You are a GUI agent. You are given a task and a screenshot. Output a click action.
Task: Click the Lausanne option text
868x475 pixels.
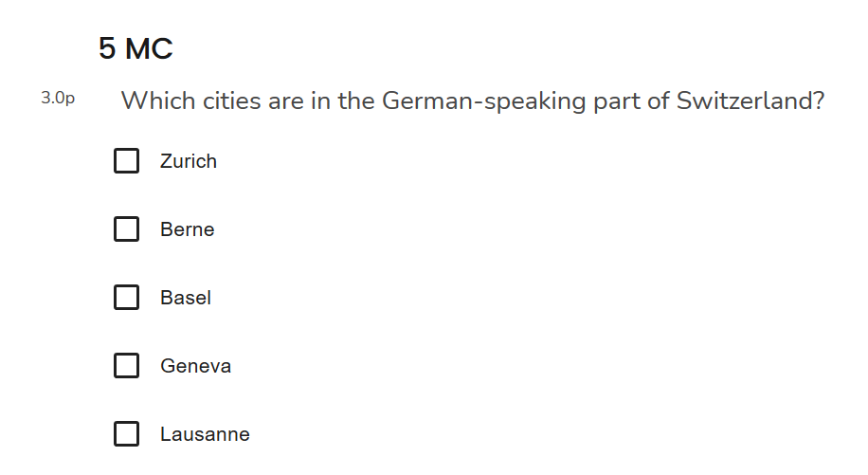(205, 434)
